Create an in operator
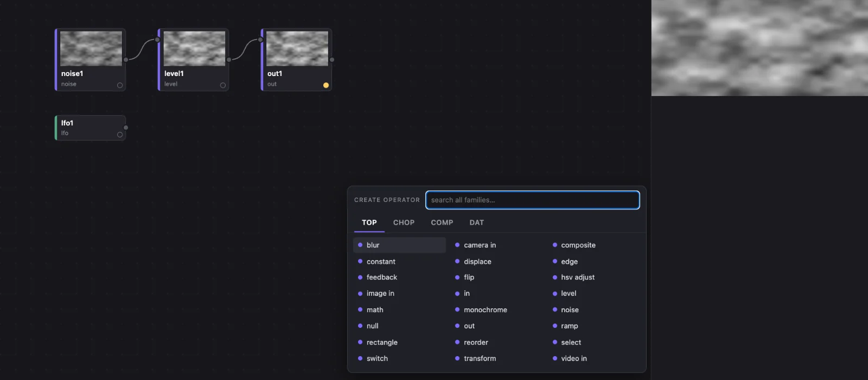 (497, 294)
